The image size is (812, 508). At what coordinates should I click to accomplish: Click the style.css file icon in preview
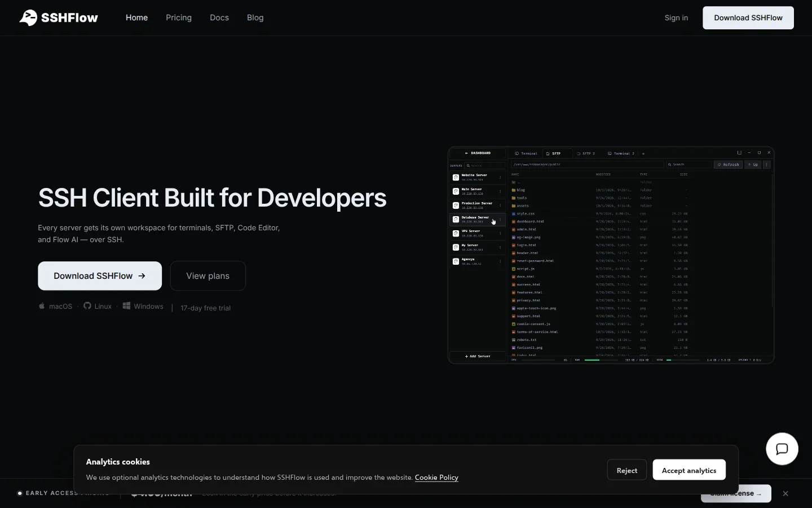[514, 214]
